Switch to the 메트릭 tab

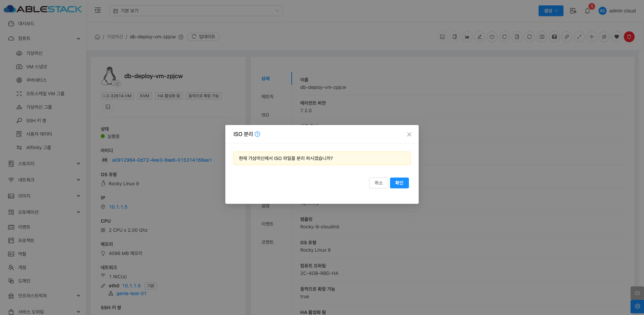[267, 97]
